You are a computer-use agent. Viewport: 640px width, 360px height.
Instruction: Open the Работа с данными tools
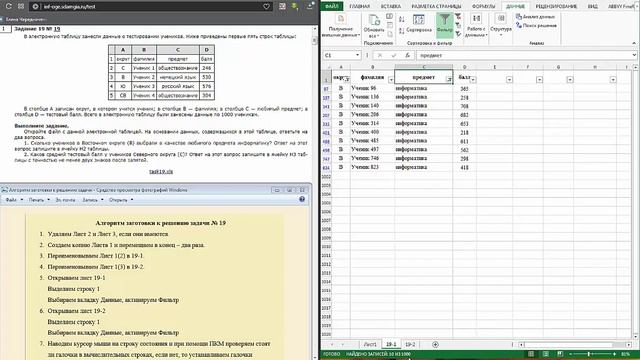click(x=476, y=25)
